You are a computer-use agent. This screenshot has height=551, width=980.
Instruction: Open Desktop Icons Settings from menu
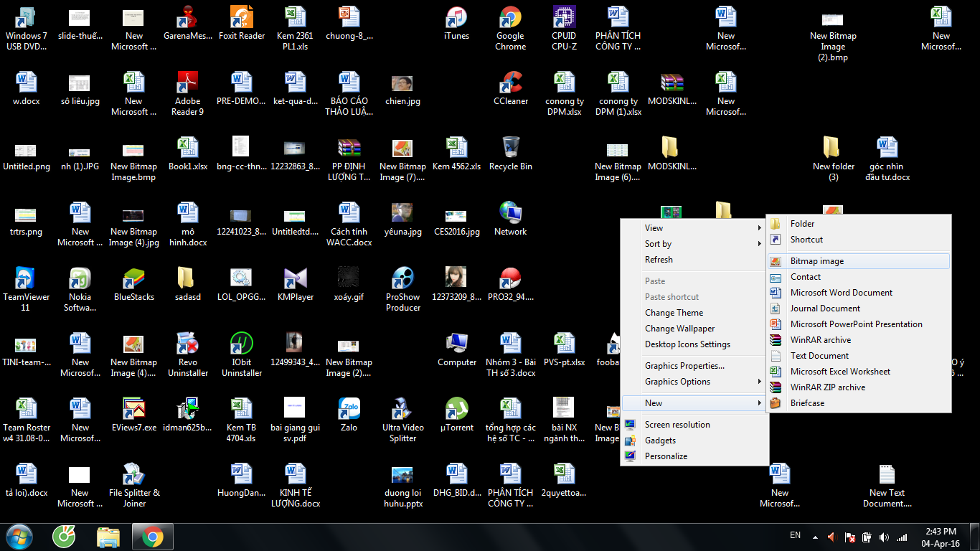[x=694, y=344]
